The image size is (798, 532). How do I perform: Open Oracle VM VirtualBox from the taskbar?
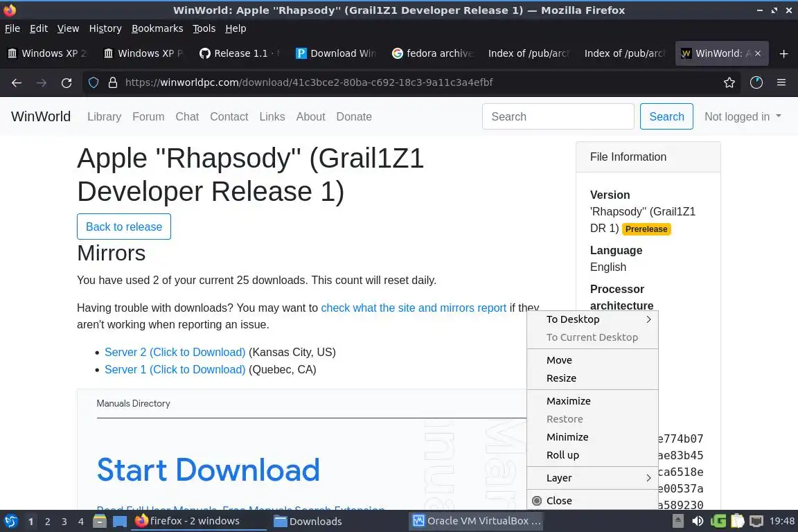click(477, 521)
